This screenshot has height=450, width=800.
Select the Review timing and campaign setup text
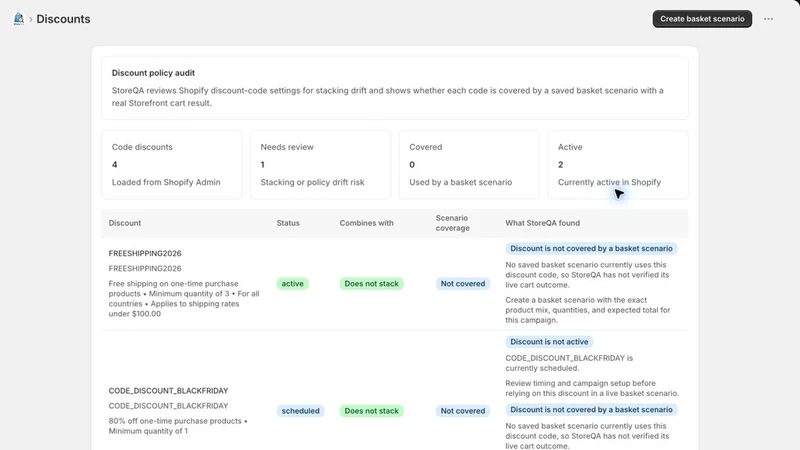pyautogui.click(x=592, y=388)
